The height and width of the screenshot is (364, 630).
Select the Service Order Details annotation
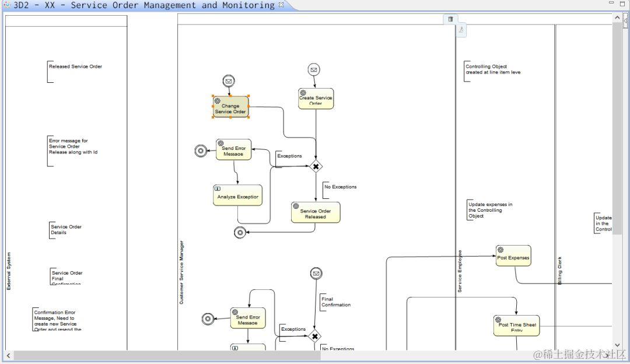66,230
